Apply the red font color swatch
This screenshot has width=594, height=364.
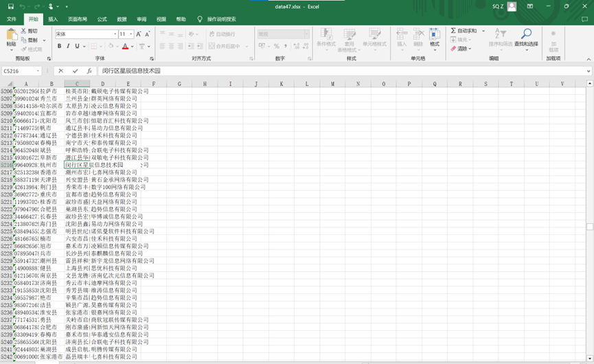125,46
